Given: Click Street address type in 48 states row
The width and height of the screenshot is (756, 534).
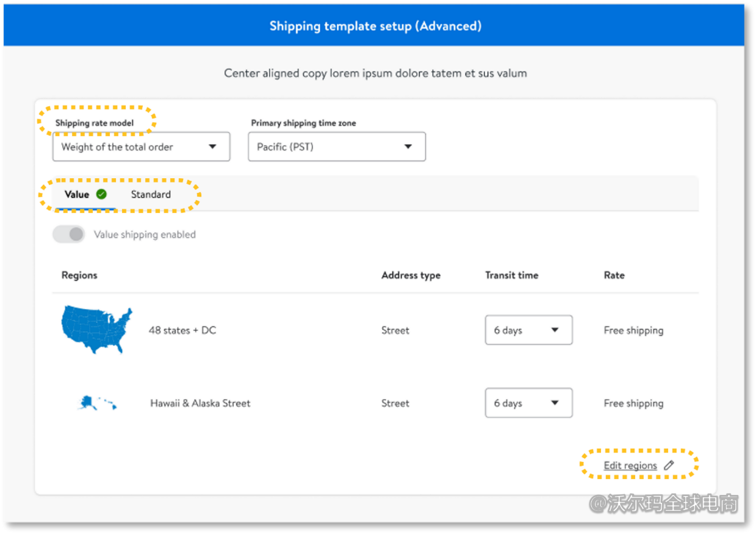Looking at the screenshot, I should tap(395, 330).
